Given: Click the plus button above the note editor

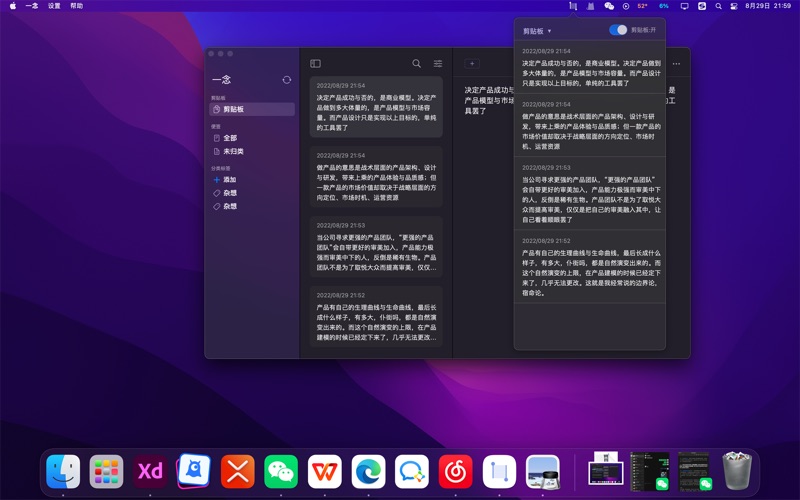Looking at the screenshot, I should (x=473, y=64).
